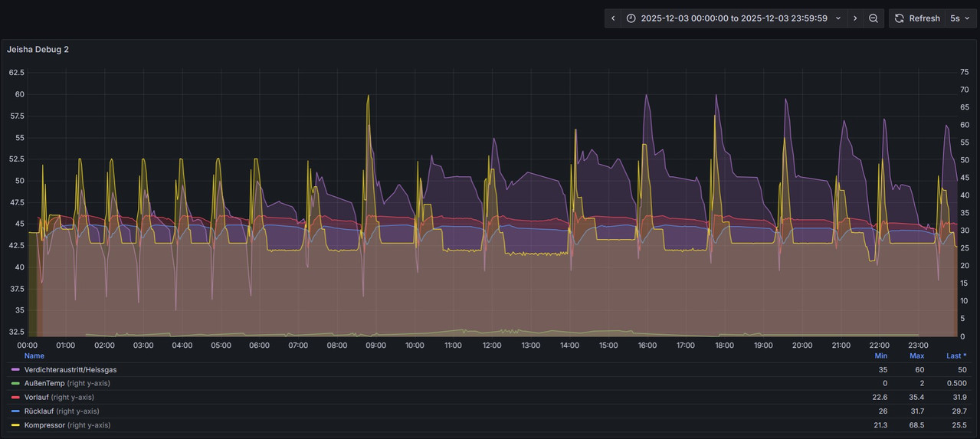
Task: Open color picker for Vorlauf red swatch
Action: [15, 398]
